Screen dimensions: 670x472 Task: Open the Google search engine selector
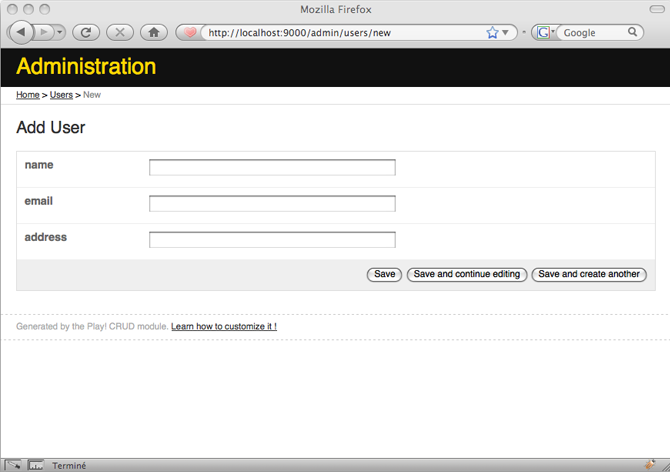[545, 33]
